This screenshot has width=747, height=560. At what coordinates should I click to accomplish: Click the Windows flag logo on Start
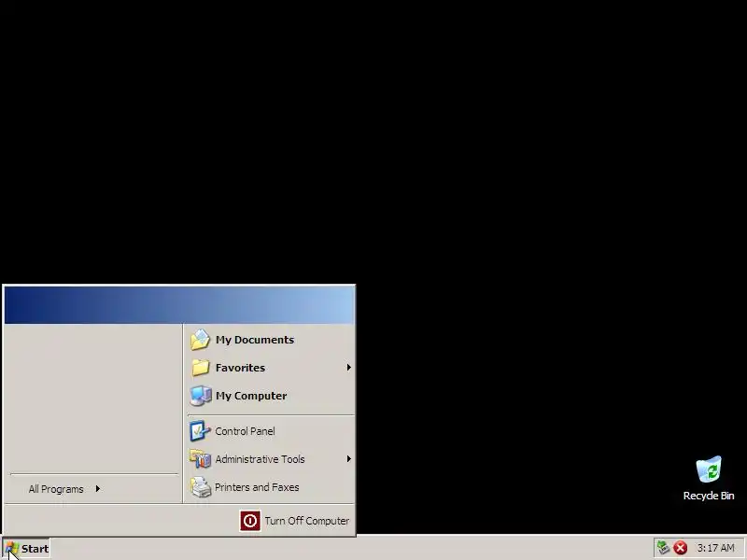[11, 548]
